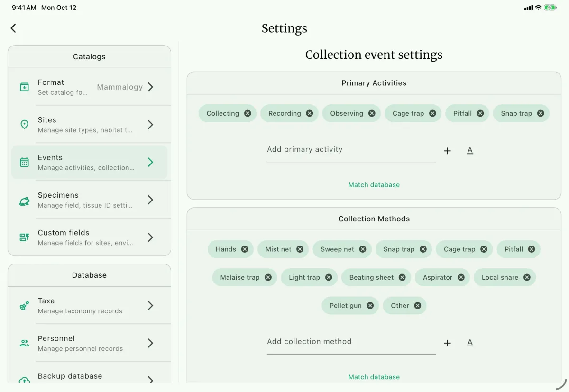
Task: Remove the Beating sheet chip
Action: (402, 278)
